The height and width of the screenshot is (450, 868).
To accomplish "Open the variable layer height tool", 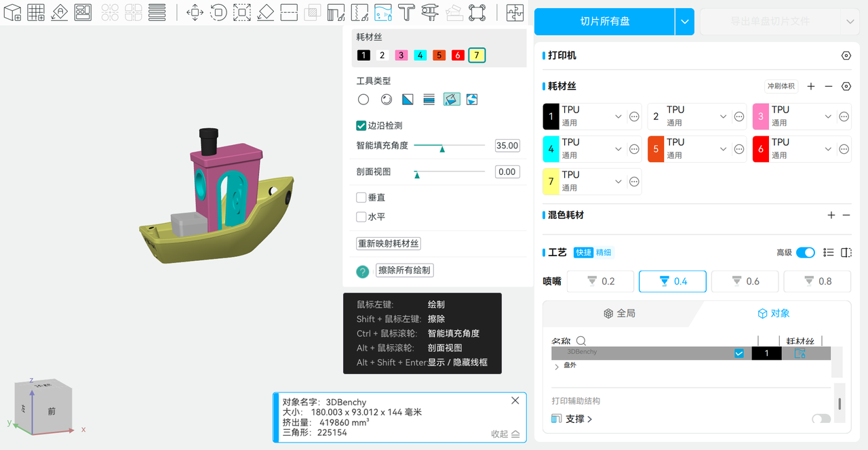I will click(157, 12).
